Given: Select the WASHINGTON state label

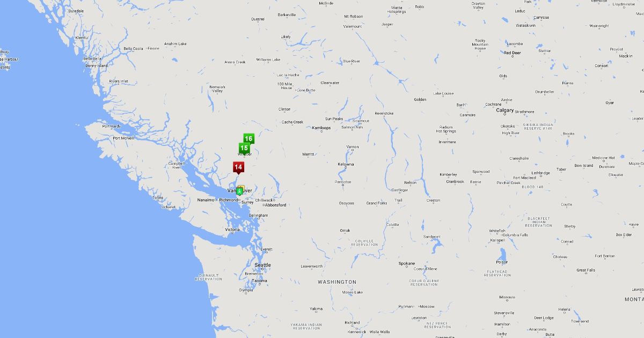Looking at the screenshot, I should pyautogui.click(x=337, y=282).
